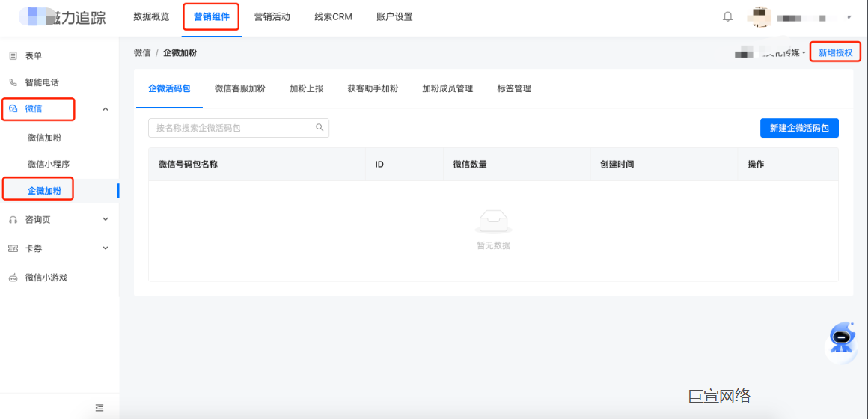Open 营销活动 top menu

[x=272, y=16]
